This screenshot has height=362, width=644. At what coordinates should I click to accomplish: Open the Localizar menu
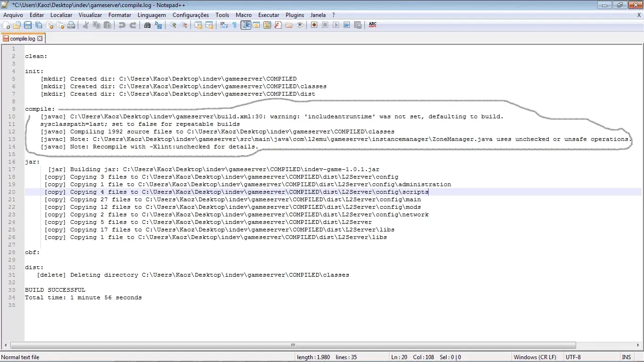click(61, 15)
